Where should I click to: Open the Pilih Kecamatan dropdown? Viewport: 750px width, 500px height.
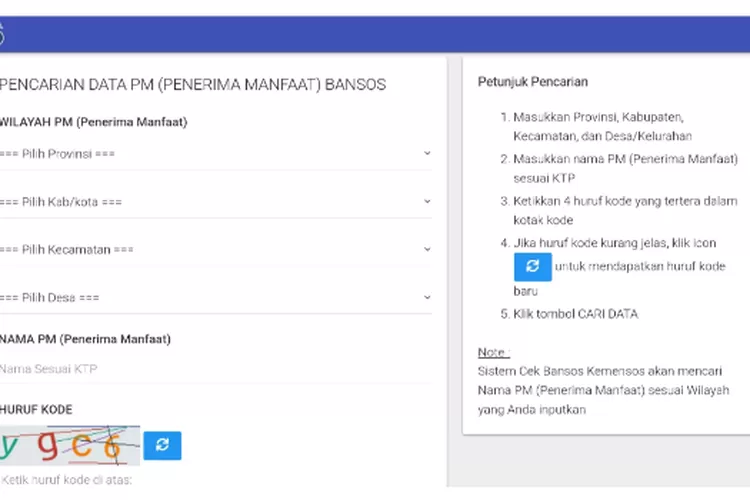(x=216, y=250)
